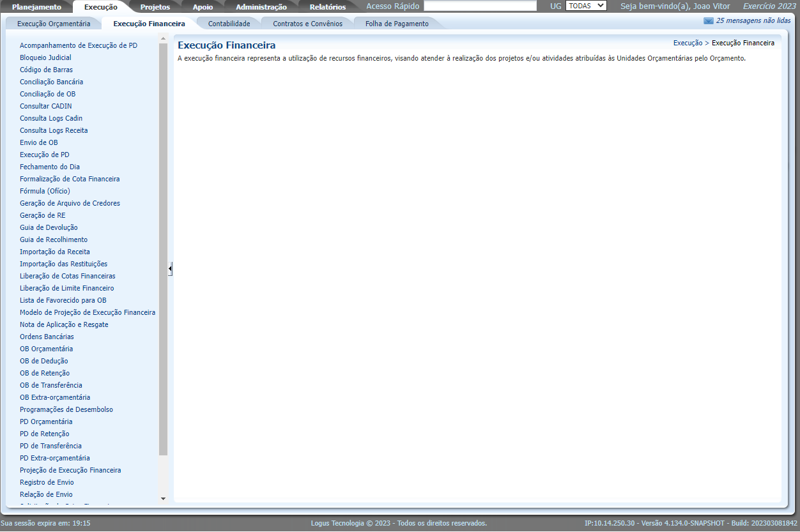Open the Ordens Bancárias link
Screen dimensions: 800x532
coord(47,337)
